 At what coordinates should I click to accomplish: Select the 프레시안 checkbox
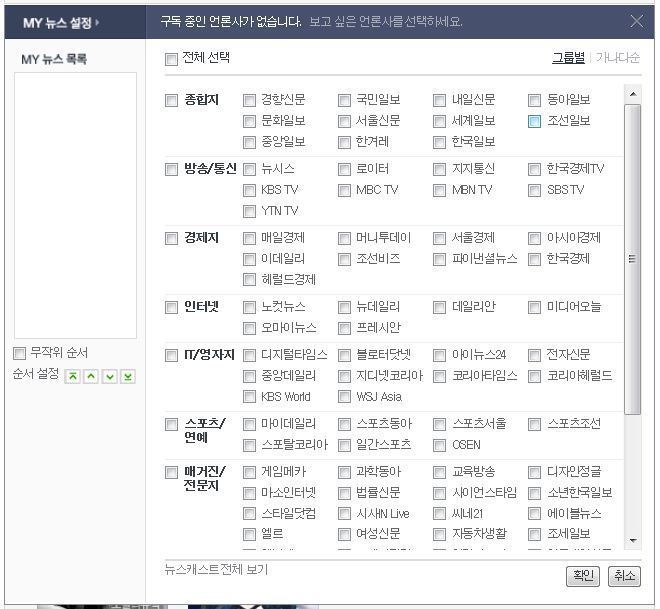click(x=345, y=329)
